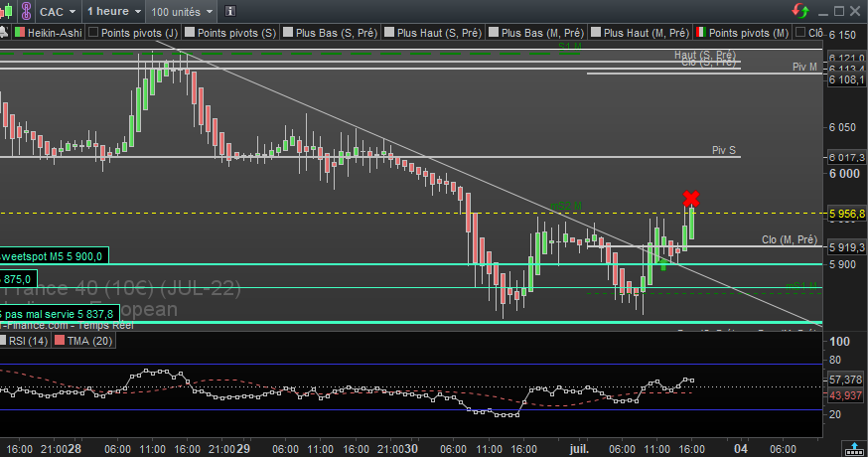This screenshot has height=457, width=868.
Task: Close the chart window
Action: click(855, 11)
